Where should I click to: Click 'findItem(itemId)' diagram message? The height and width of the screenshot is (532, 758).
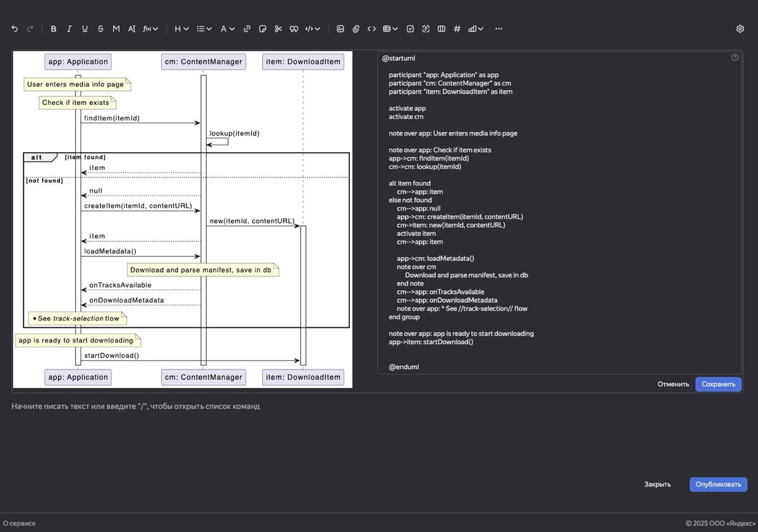(112, 118)
